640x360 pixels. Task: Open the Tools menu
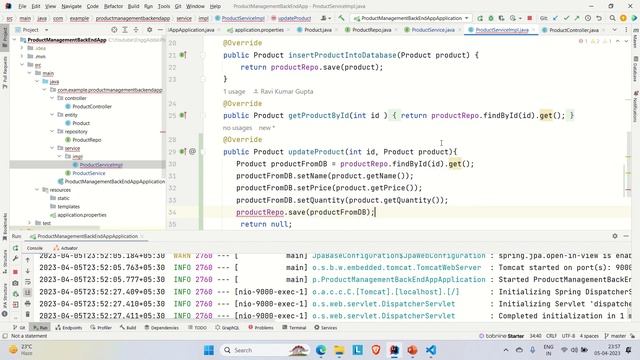coord(164,6)
